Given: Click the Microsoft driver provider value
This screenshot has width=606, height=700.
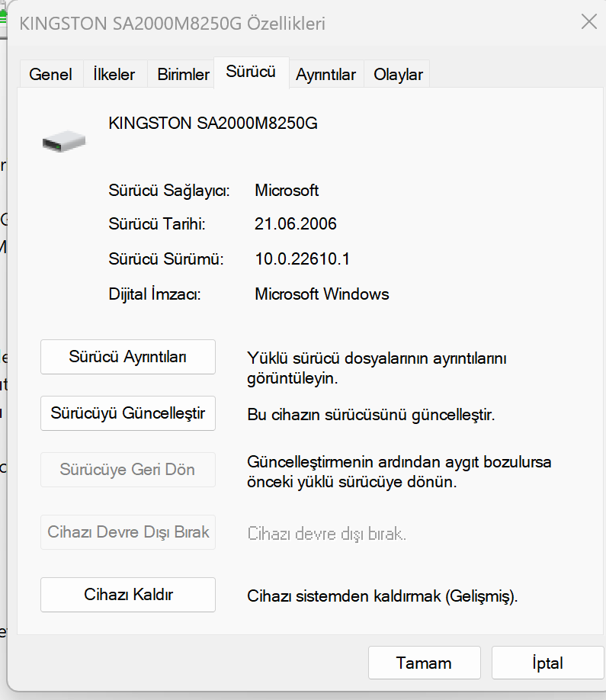Looking at the screenshot, I should 287,190.
